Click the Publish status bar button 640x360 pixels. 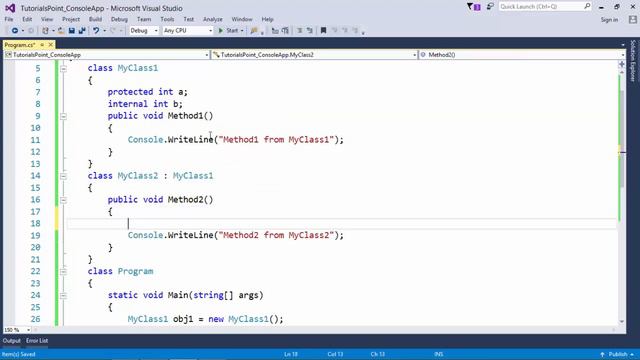coord(617,354)
